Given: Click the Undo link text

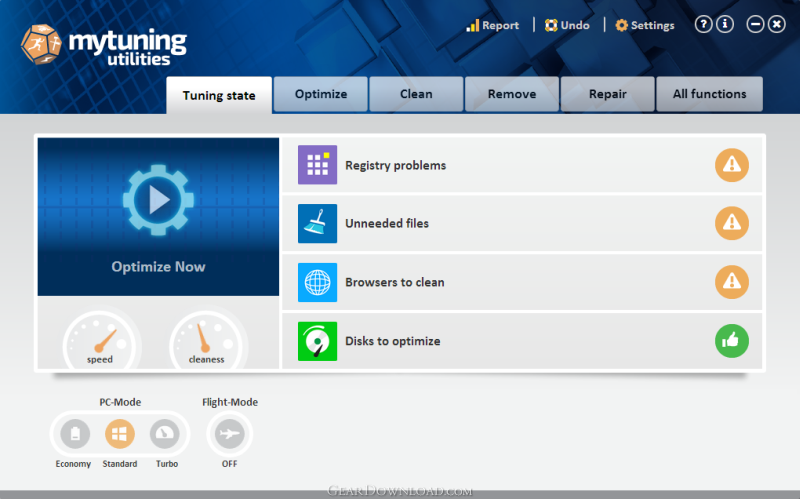Looking at the screenshot, I should pyautogui.click(x=575, y=26).
